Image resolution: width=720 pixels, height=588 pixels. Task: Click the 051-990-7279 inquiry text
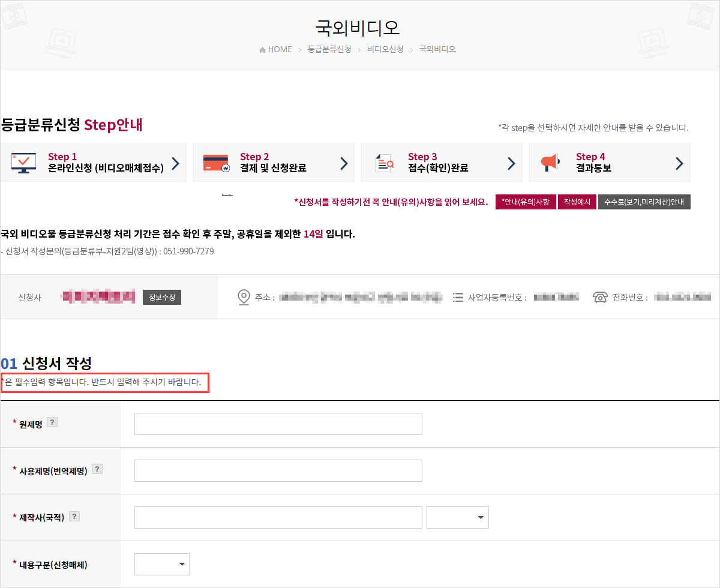pyautogui.click(x=188, y=251)
